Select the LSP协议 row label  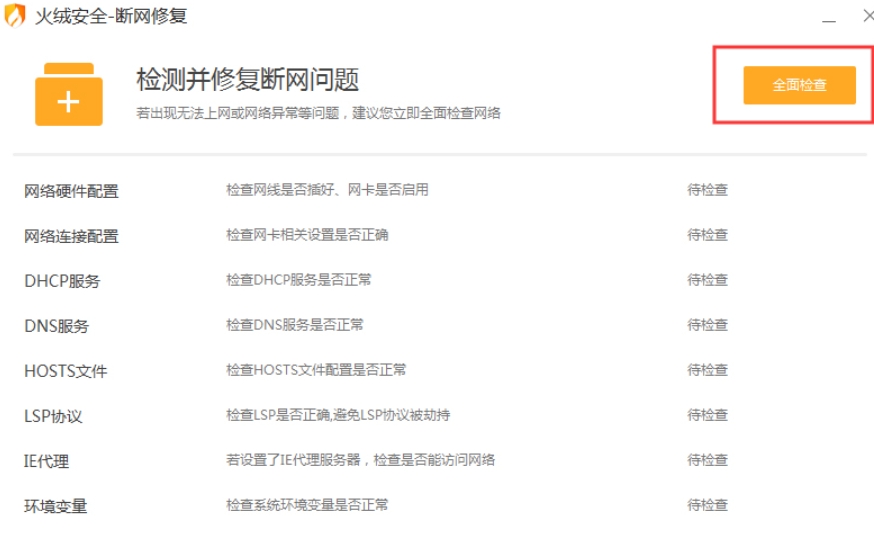[x=53, y=416]
